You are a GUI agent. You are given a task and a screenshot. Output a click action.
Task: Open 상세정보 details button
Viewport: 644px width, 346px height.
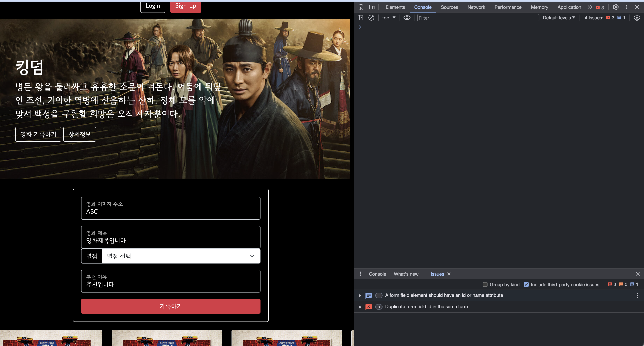(x=80, y=134)
